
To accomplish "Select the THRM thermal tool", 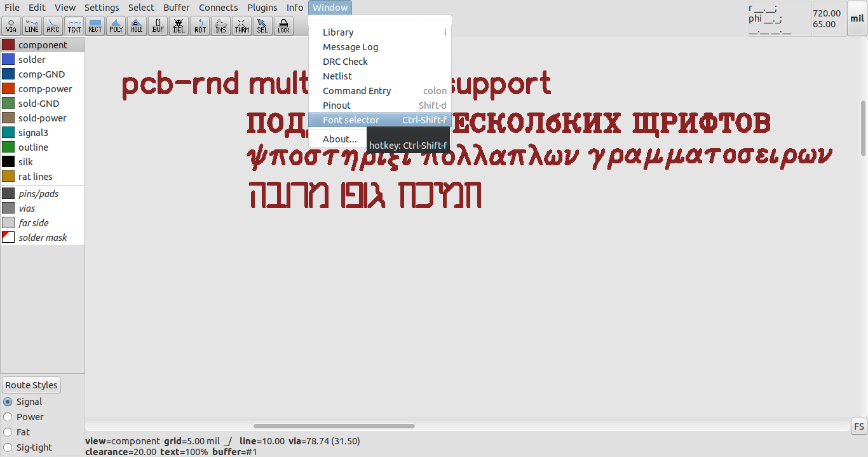I will (241, 25).
